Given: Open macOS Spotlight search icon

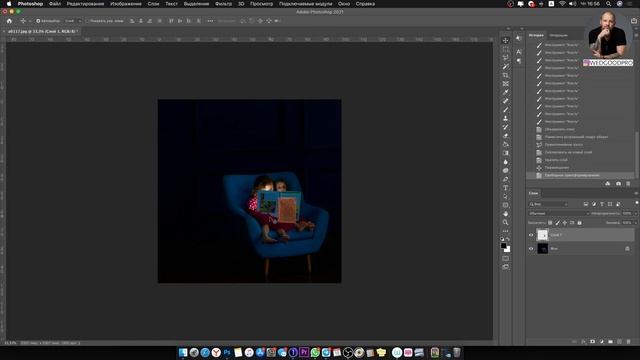Looking at the screenshot, I should pos(609,4).
